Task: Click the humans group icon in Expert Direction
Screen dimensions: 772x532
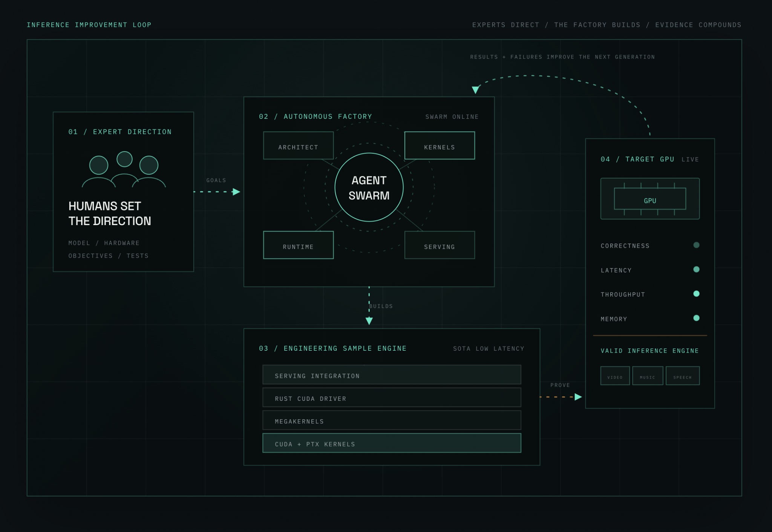Action: (124, 169)
